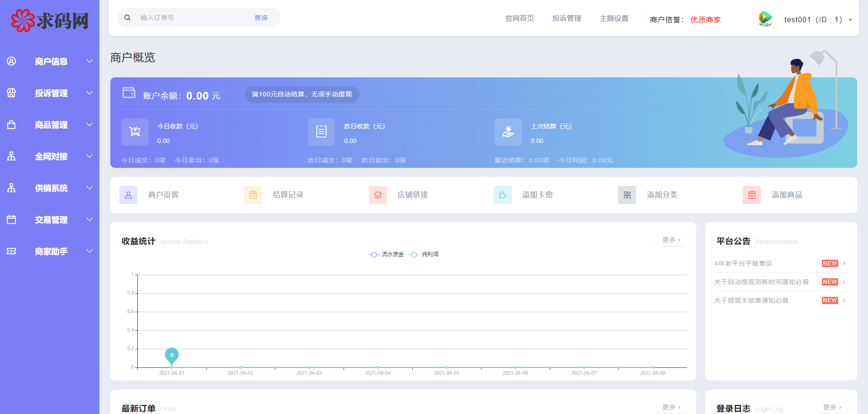This screenshot has height=414, width=868.
Task: Select 商品管理 label in the sidebar
Action: tap(51, 125)
